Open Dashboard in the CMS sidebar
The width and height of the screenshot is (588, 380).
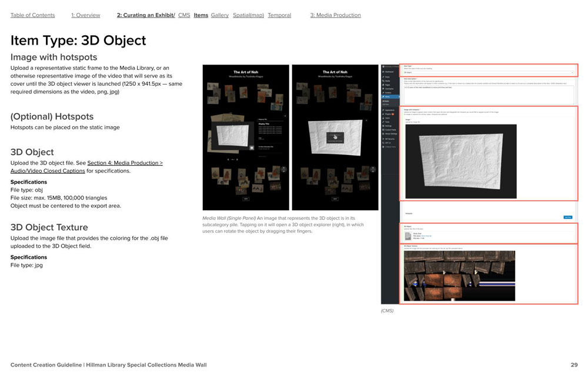click(389, 72)
